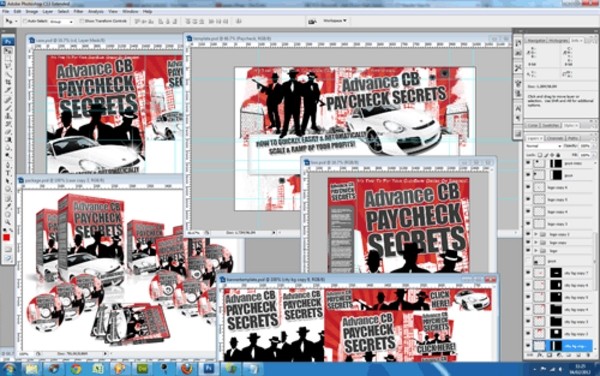Create a new group folder icon
Viewport: 600px width, 376px height.
tap(568, 355)
